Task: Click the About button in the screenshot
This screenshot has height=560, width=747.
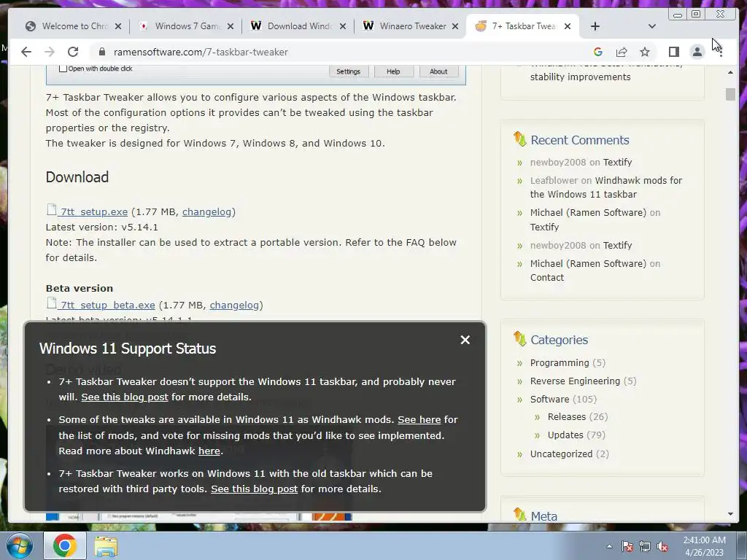Action: 438,71
